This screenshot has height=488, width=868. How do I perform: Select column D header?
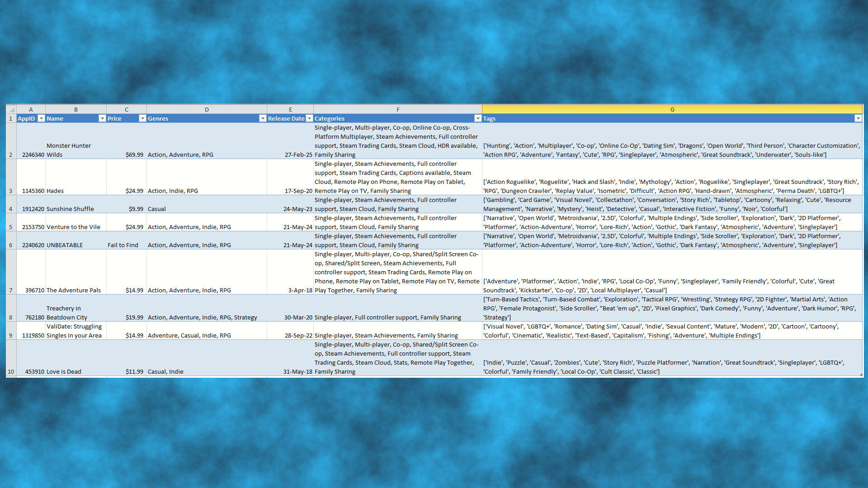click(x=207, y=109)
